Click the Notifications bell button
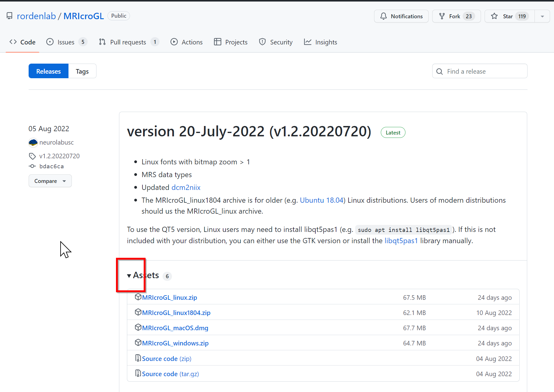 (401, 16)
